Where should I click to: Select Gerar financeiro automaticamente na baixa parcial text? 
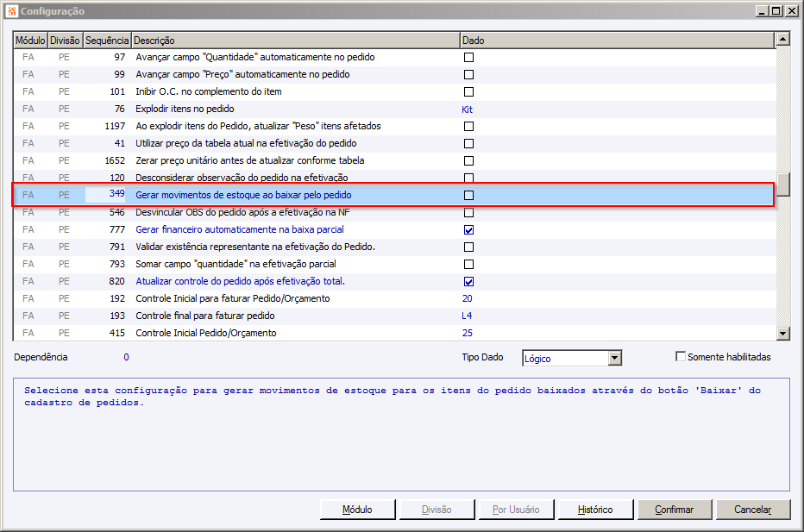click(x=240, y=229)
